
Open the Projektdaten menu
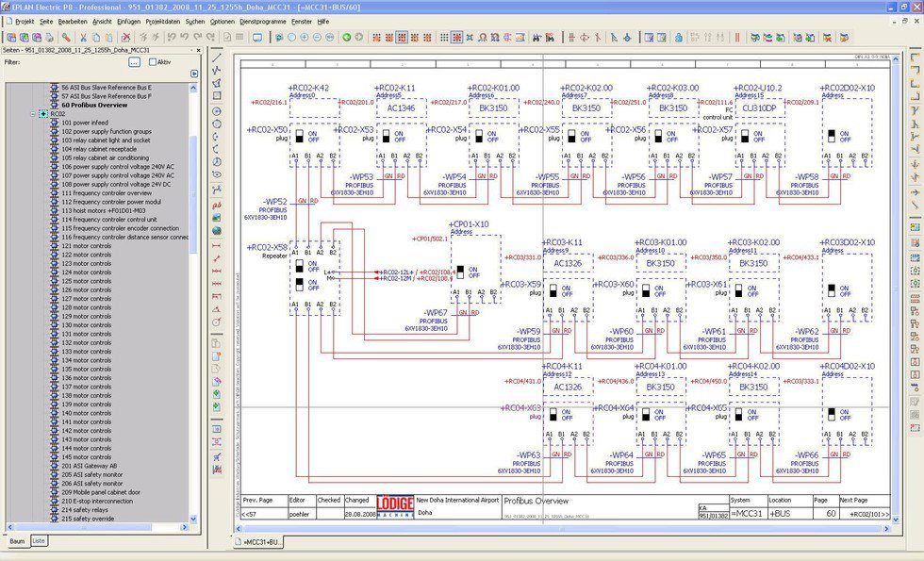tap(163, 20)
